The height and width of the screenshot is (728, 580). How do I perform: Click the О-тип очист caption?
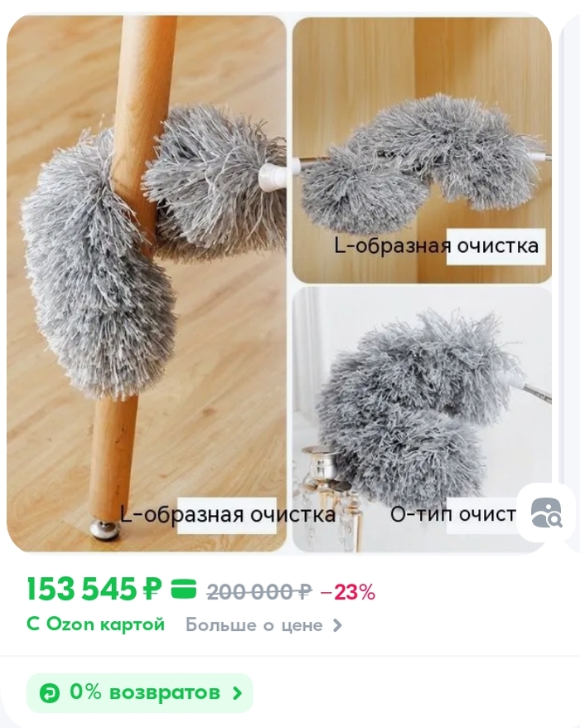[453, 513]
